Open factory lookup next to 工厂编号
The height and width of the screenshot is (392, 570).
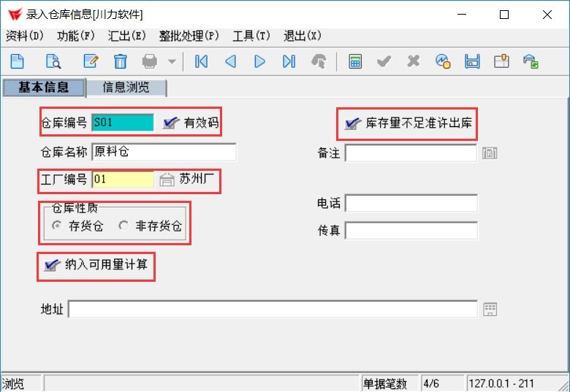tap(167, 180)
